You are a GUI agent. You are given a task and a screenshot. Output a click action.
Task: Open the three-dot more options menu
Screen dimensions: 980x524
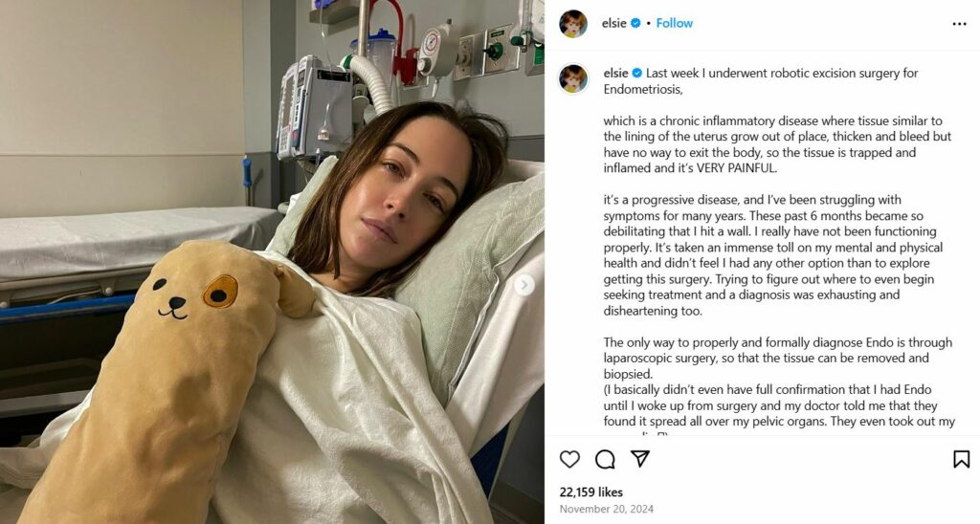point(959,24)
